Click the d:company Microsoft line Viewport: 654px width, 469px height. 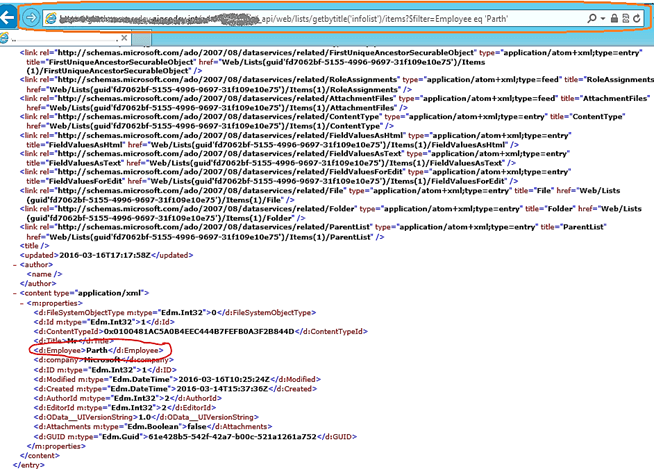[104, 360]
